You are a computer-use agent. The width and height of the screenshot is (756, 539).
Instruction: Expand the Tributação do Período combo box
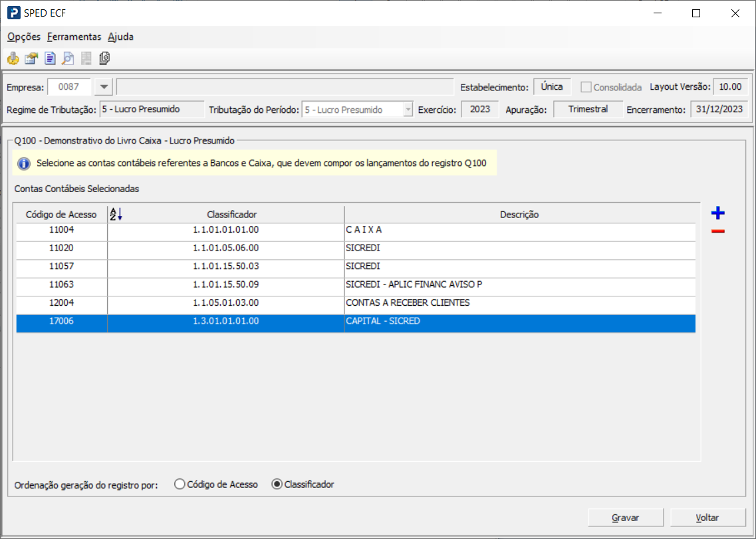[408, 110]
